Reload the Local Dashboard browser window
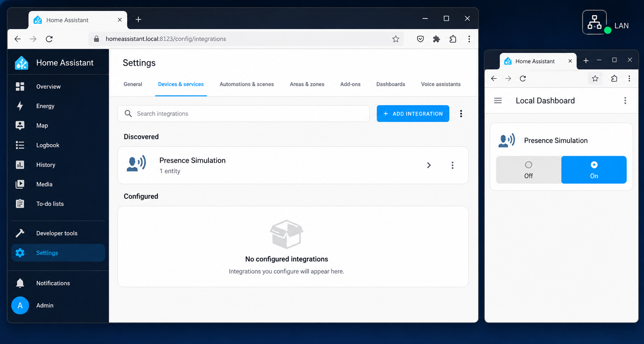 [x=523, y=78]
